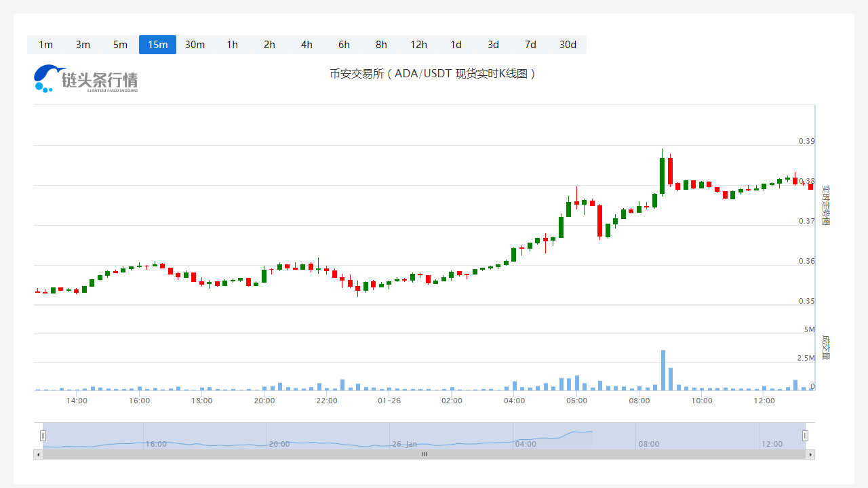
Task: Switch chart to 12h interval
Action: [418, 45]
